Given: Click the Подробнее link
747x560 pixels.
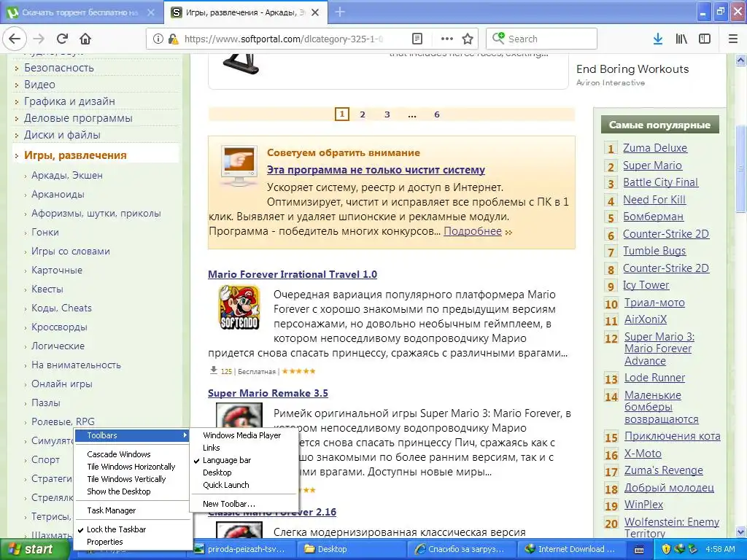Looking at the screenshot, I should [473, 231].
